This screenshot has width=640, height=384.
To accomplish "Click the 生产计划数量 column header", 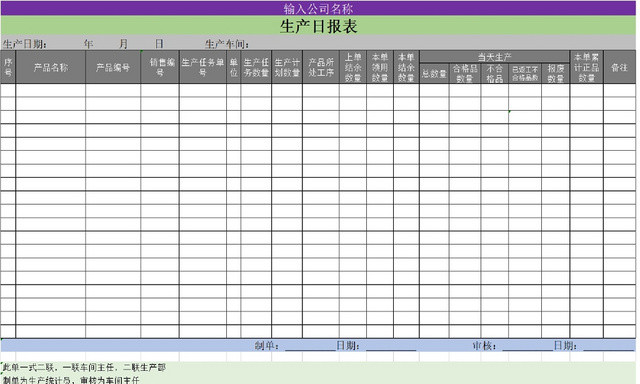I will (x=287, y=67).
